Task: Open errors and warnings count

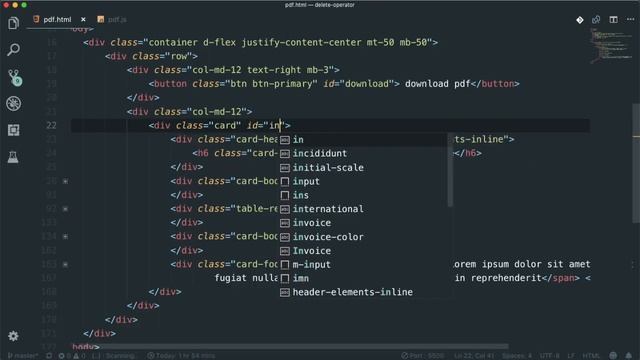Action: click(72, 356)
